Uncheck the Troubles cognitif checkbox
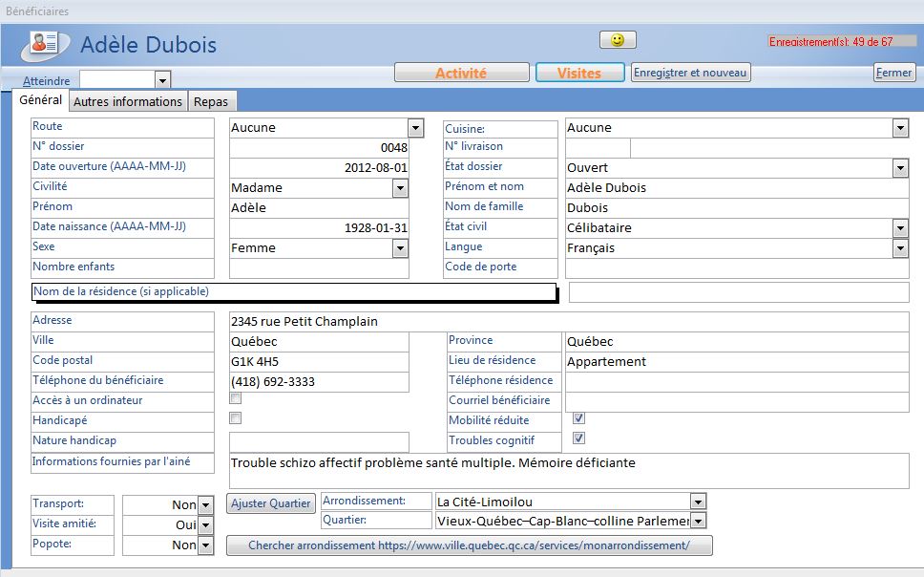Image resolution: width=924 pixels, height=577 pixels. pos(578,438)
